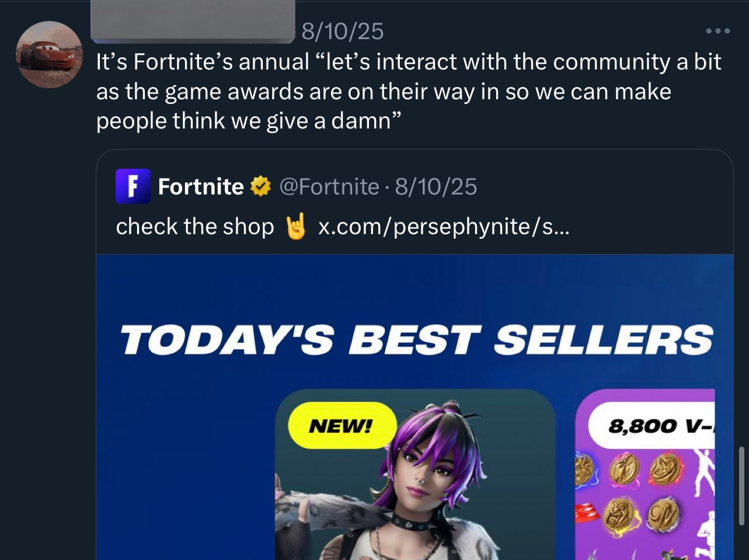Click a gold V-Bucks coin icon

(x=625, y=469)
